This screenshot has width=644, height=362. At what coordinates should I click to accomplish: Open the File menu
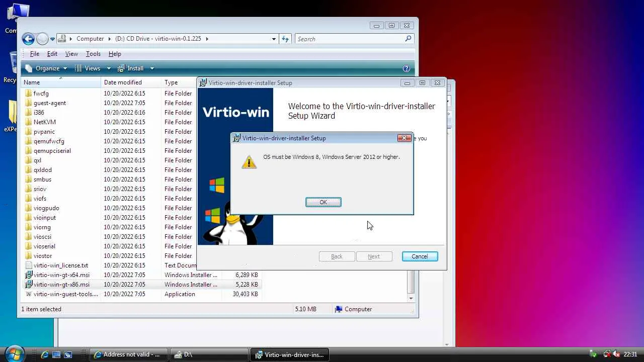(35, 54)
